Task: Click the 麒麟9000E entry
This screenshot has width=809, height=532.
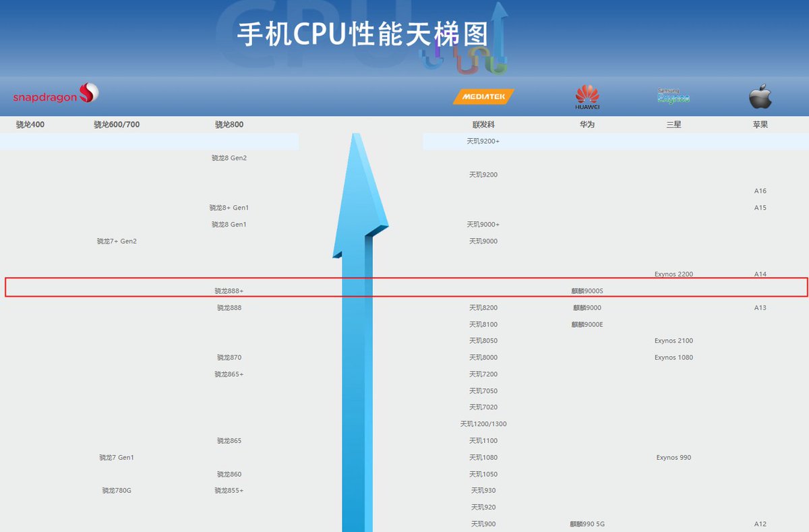Action: click(x=587, y=325)
